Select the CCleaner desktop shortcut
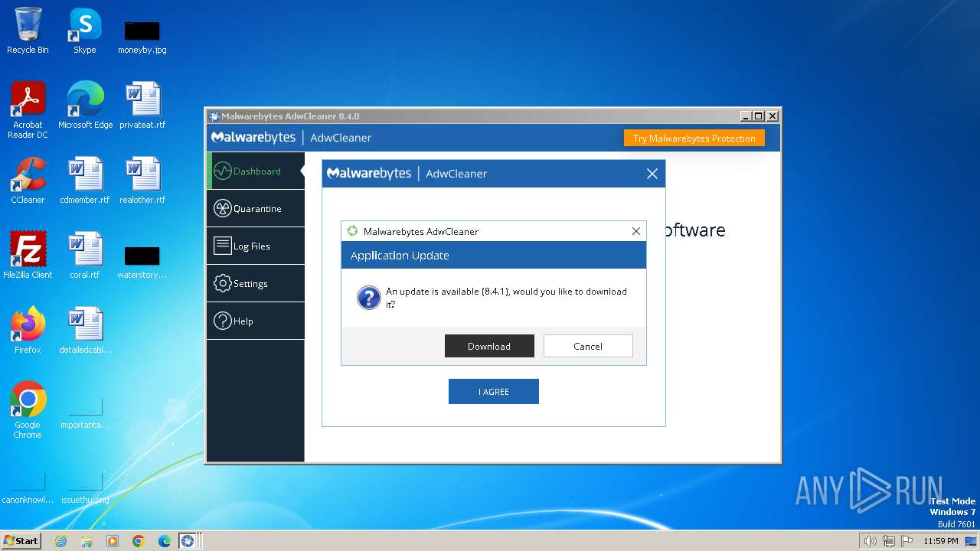 [28, 180]
